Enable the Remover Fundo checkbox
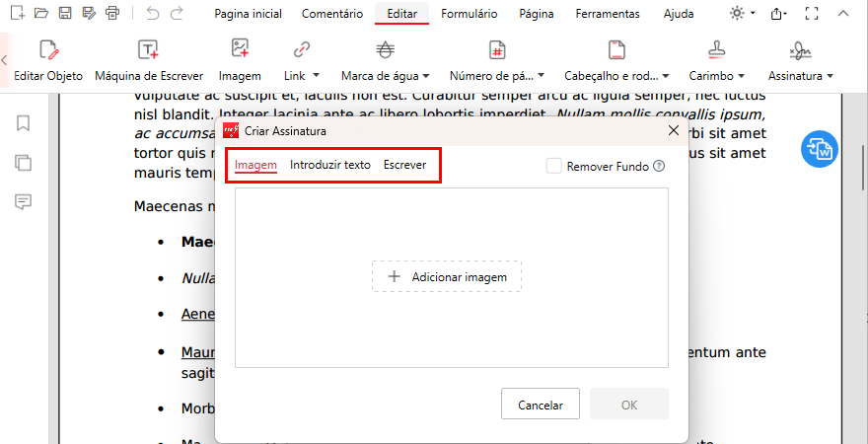The width and height of the screenshot is (868, 444). [x=554, y=166]
